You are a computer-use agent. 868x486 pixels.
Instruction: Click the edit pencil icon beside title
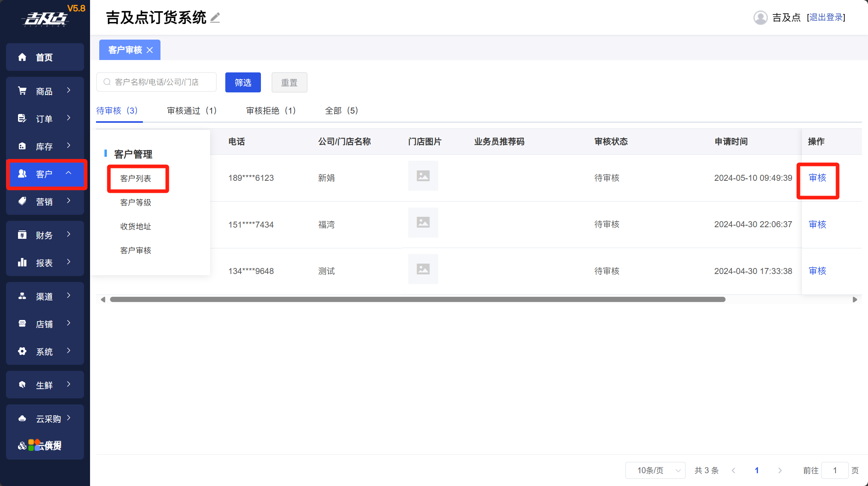pos(215,18)
